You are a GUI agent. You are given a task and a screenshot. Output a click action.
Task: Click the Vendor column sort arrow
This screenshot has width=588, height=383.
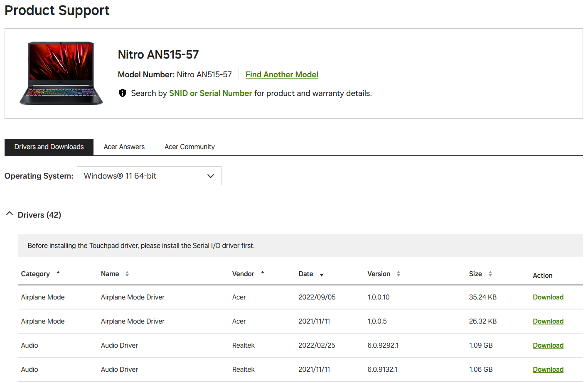[263, 273]
